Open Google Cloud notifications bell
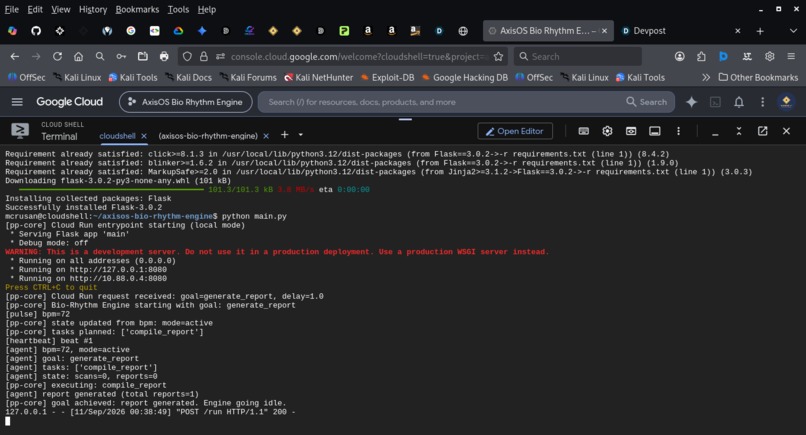The width and height of the screenshot is (806, 435). pos(739,102)
